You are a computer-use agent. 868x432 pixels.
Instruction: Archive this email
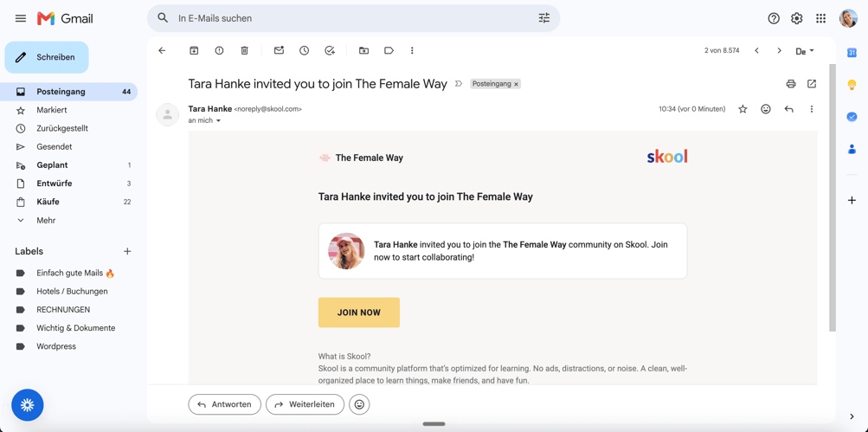pos(194,50)
